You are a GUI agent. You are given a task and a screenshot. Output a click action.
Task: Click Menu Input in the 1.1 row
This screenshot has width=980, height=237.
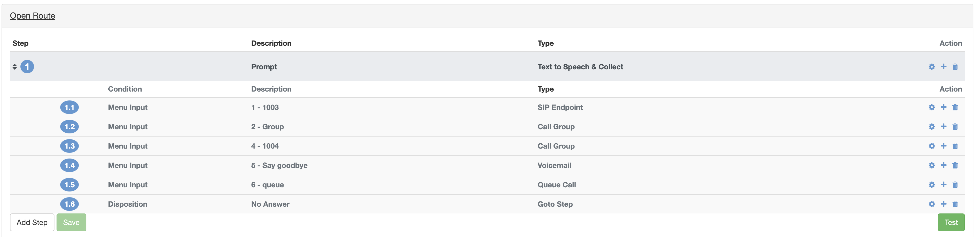(x=127, y=107)
